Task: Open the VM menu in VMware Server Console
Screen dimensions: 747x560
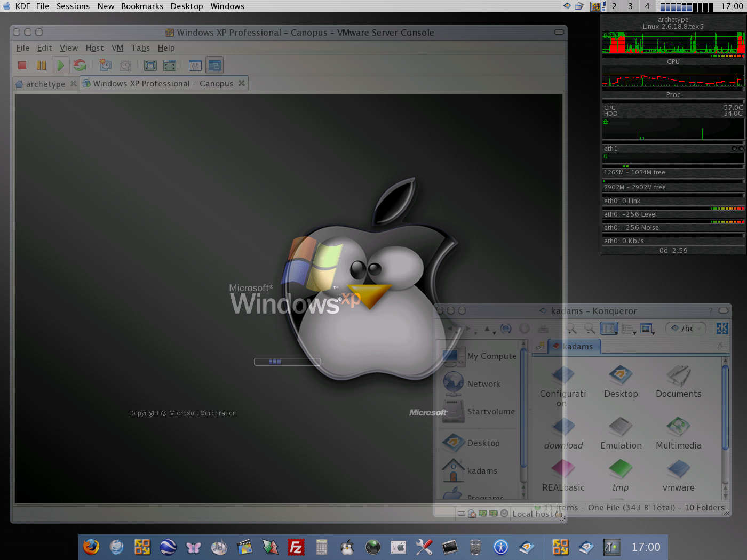Action: click(x=117, y=48)
